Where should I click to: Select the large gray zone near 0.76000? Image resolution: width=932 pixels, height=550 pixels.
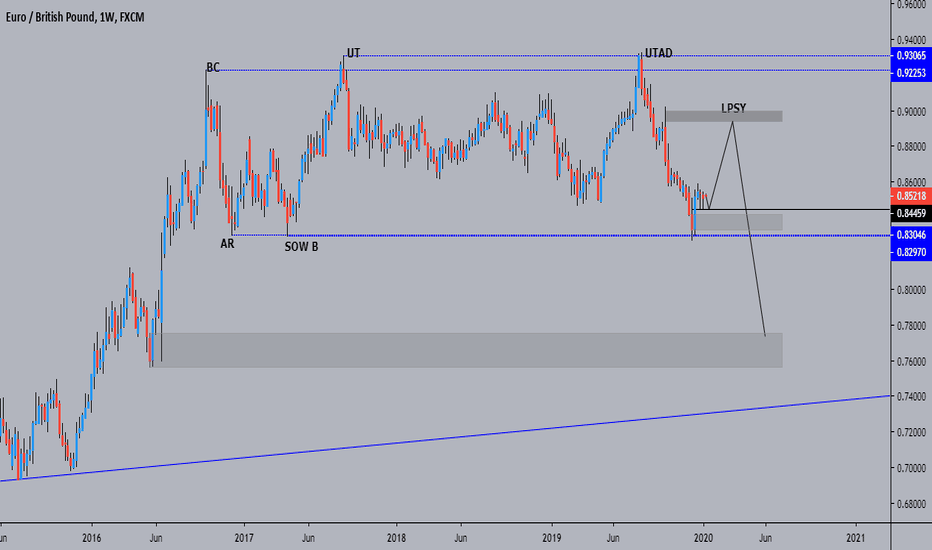coord(468,350)
